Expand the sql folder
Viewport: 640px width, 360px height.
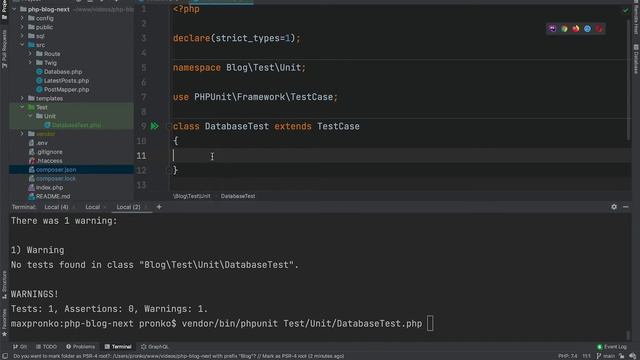coord(22,36)
